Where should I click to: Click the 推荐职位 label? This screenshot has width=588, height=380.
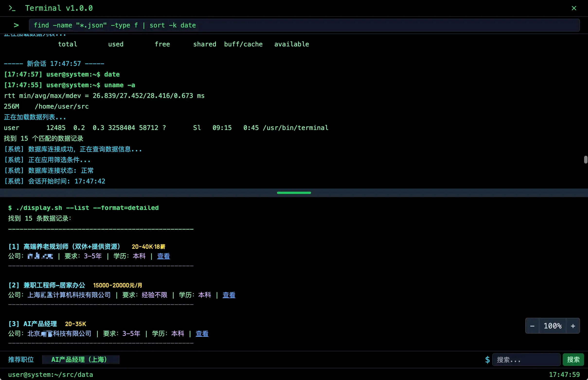pyautogui.click(x=21, y=360)
